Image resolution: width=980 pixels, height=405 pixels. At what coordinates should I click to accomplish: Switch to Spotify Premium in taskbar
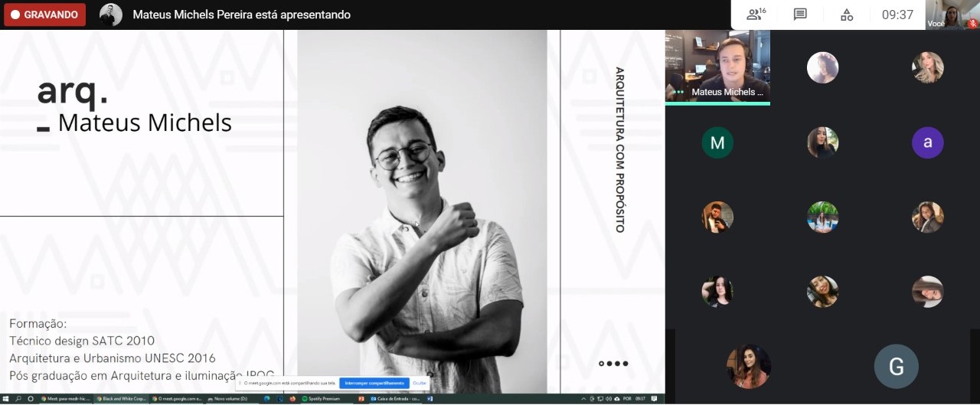click(322, 399)
